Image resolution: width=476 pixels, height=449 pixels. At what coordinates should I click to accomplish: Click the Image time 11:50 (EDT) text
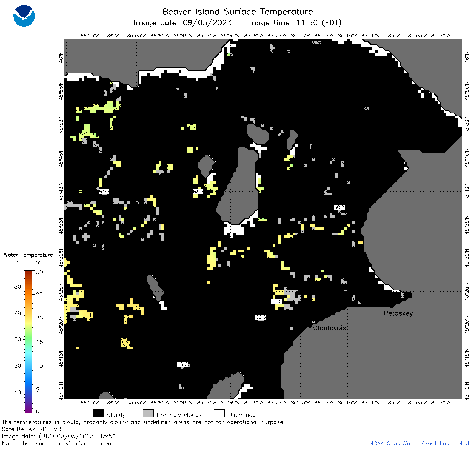click(294, 23)
